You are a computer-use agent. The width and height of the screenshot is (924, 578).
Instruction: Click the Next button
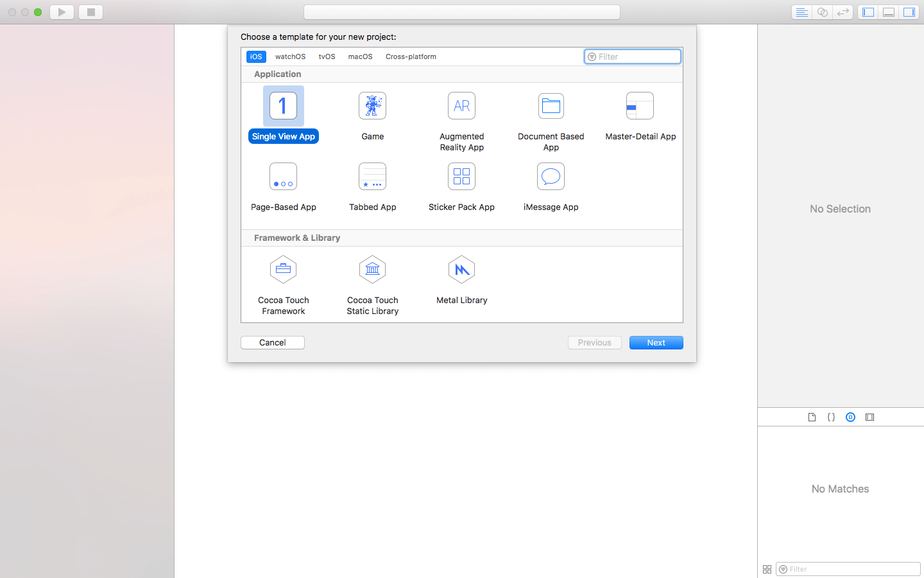pyautogui.click(x=656, y=343)
